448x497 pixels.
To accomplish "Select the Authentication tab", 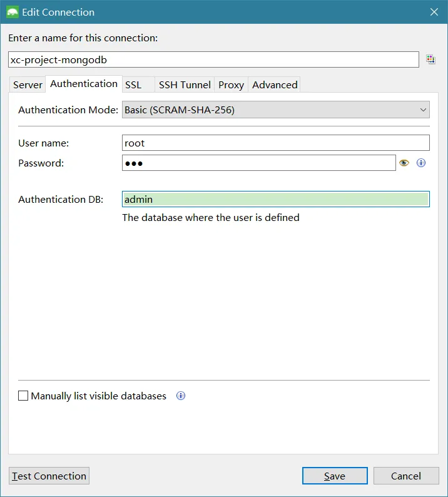I will click(x=84, y=84).
